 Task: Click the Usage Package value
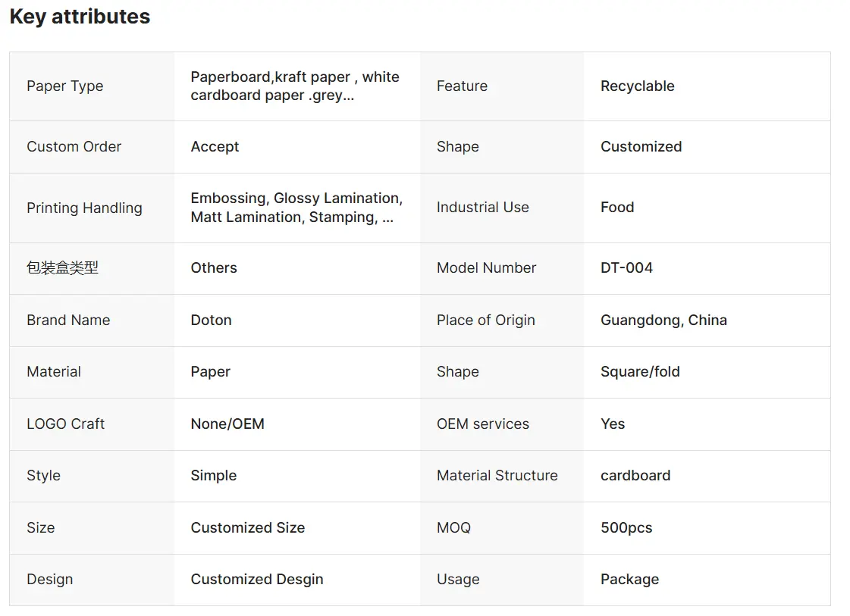coord(630,580)
